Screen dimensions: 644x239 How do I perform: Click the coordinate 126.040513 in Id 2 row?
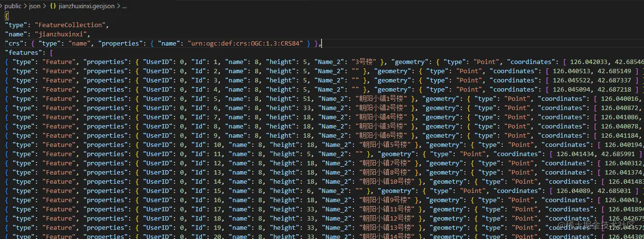(573, 71)
